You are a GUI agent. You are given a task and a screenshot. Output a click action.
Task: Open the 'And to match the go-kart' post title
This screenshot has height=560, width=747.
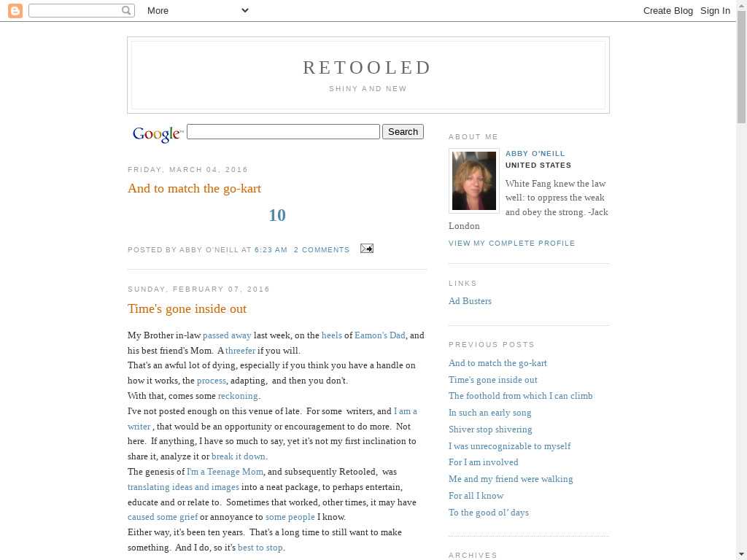point(194,188)
